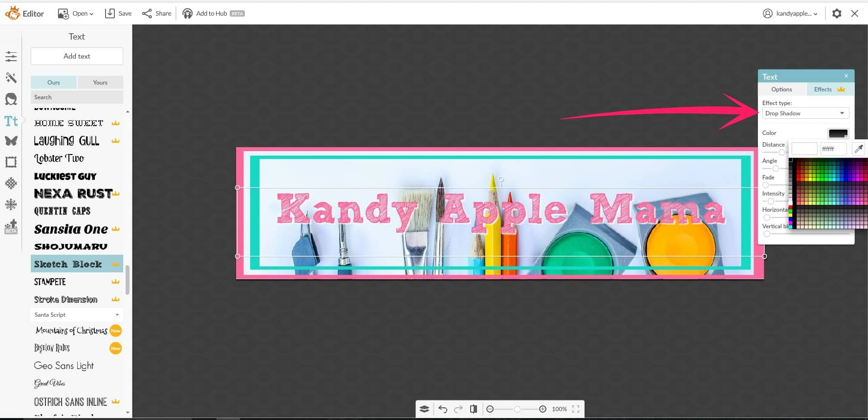Open the layers palette icon

[424, 409]
